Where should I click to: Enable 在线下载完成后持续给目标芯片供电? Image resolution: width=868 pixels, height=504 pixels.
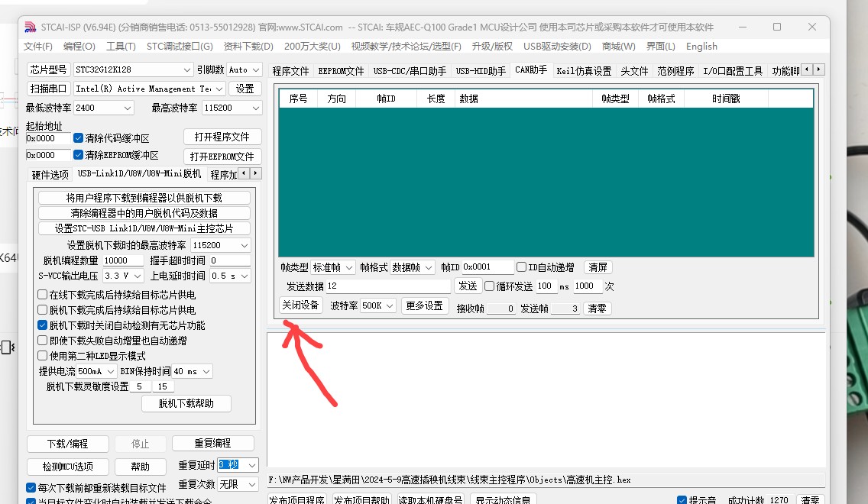click(x=42, y=294)
